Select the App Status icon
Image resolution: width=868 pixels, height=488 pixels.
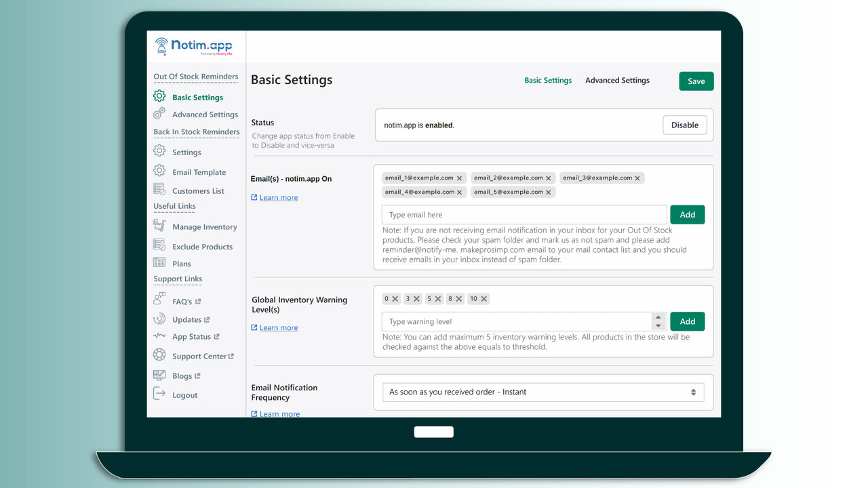point(159,336)
